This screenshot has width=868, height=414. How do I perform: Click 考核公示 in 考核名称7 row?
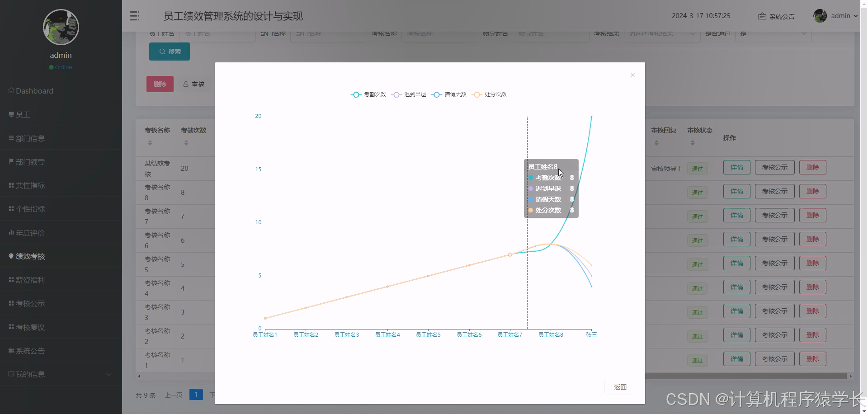click(775, 215)
